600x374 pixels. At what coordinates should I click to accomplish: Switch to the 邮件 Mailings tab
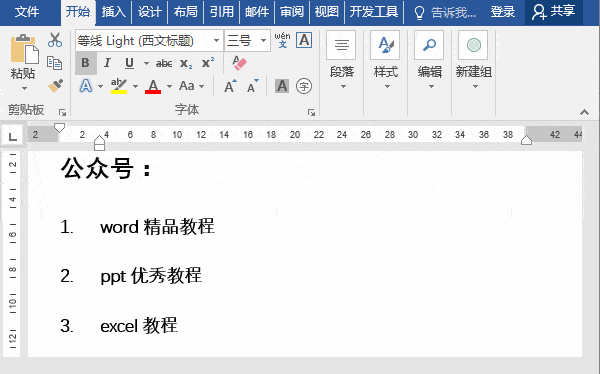click(x=257, y=12)
